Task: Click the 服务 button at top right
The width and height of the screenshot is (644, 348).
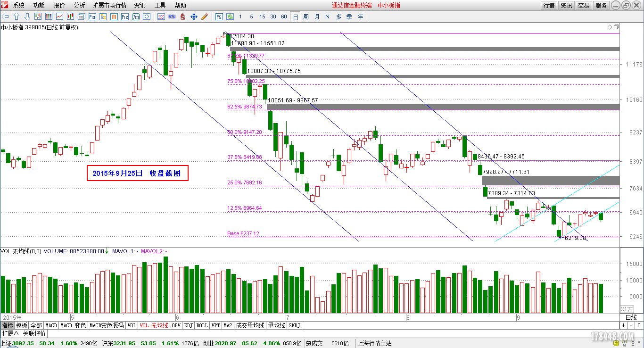Action: [x=601, y=5]
